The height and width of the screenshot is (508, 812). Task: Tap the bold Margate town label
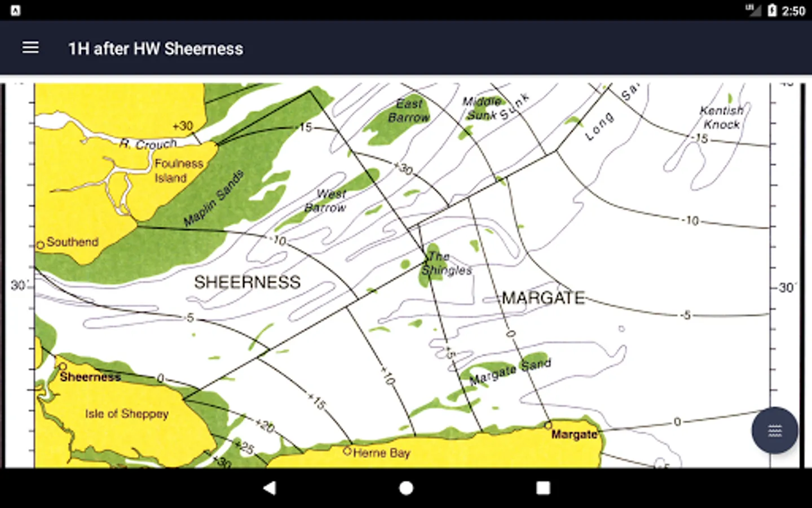(x=574, y=435)
